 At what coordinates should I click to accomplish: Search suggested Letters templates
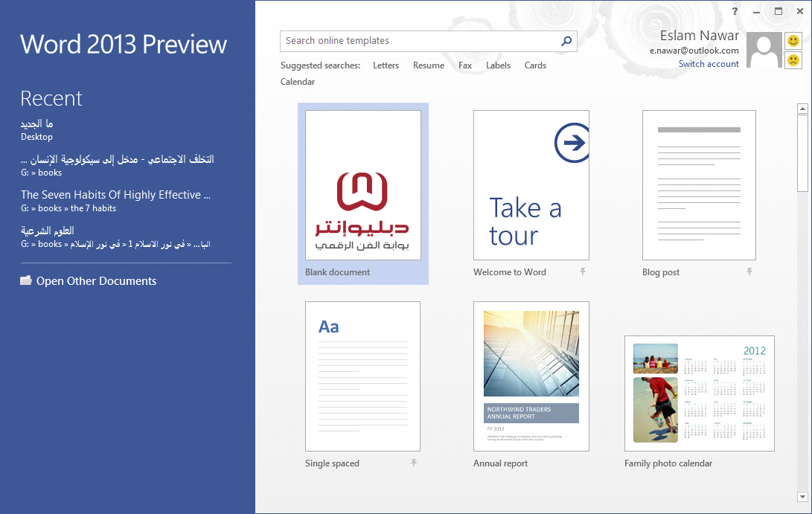(386, 65)
